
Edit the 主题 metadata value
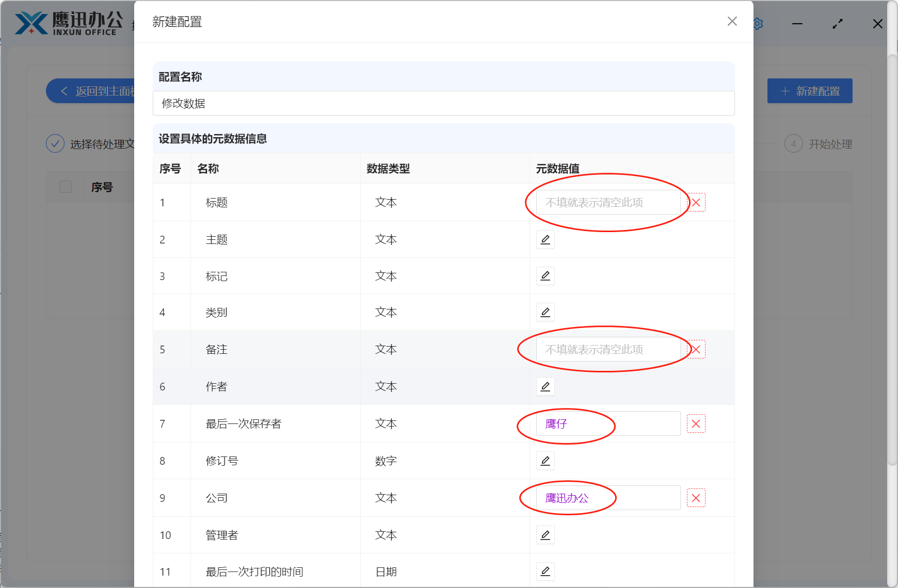(545, 239)
